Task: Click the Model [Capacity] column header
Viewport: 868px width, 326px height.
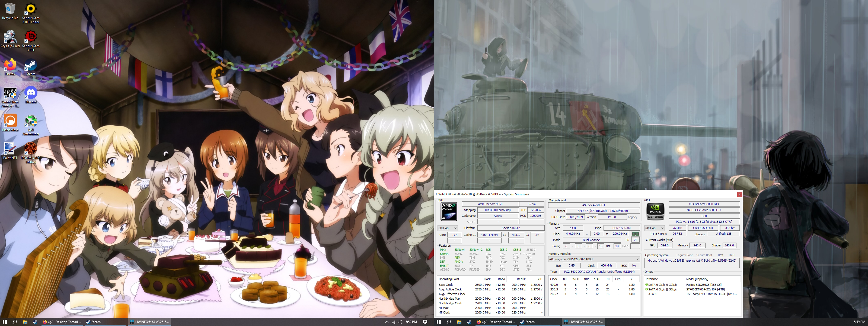Action: pos(712,279)
